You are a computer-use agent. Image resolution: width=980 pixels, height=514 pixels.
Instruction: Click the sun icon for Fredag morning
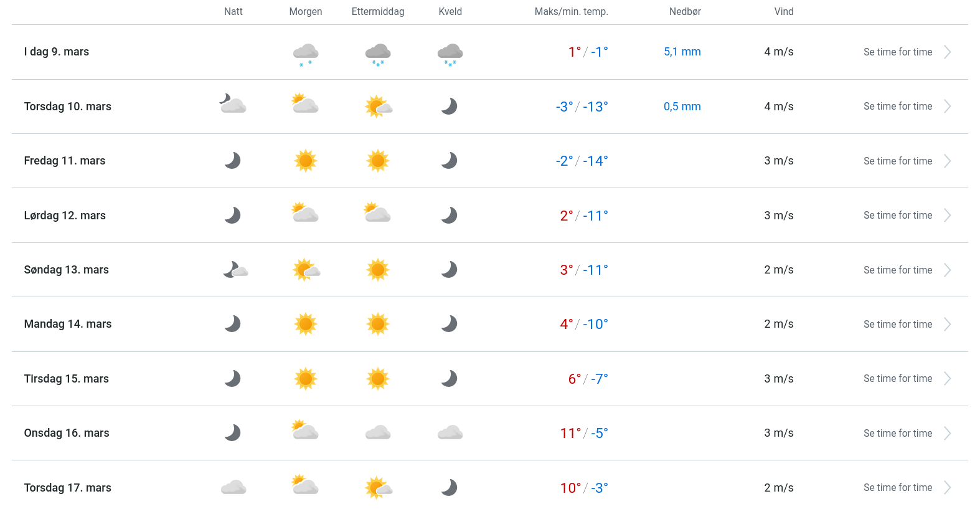[305, 161]
